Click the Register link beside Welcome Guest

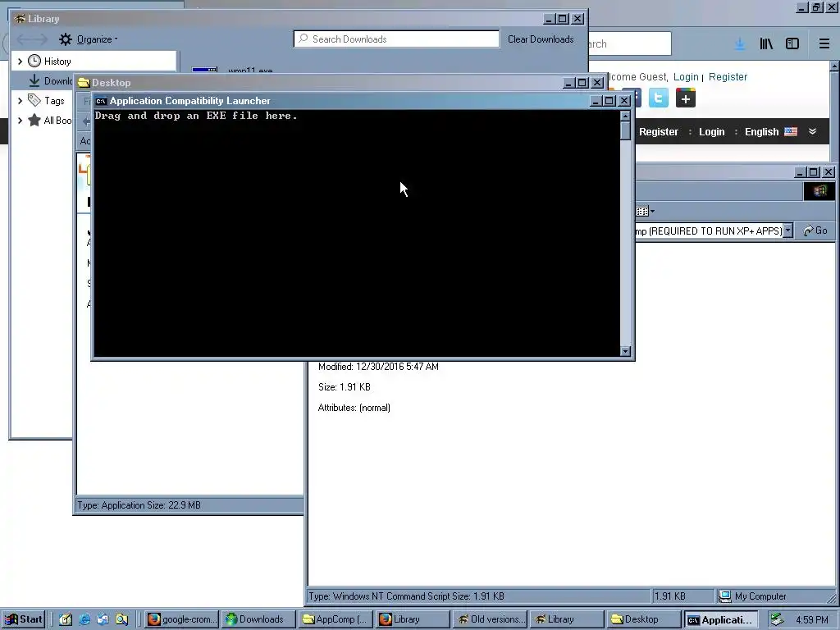728,76
